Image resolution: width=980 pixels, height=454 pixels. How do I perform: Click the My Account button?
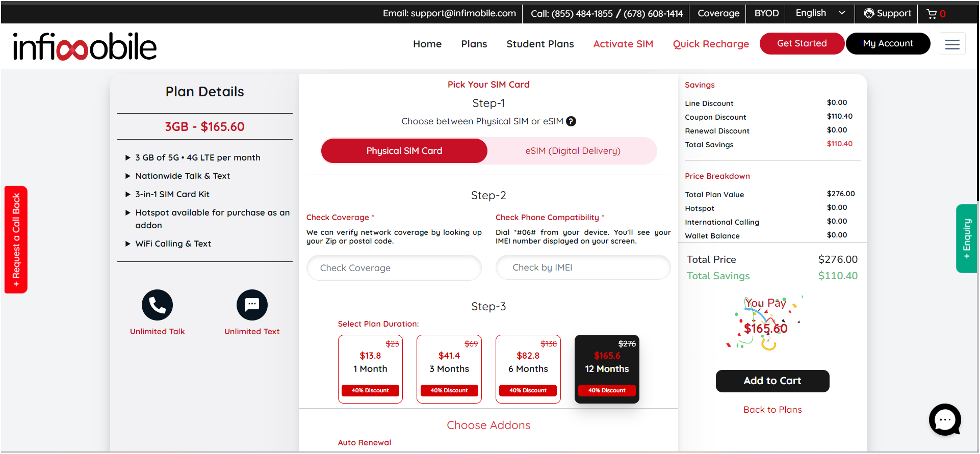(888, 43)
